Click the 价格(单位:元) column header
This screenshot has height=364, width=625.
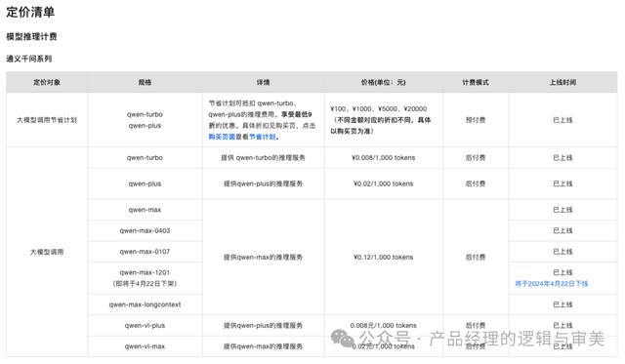click(383, 82)
